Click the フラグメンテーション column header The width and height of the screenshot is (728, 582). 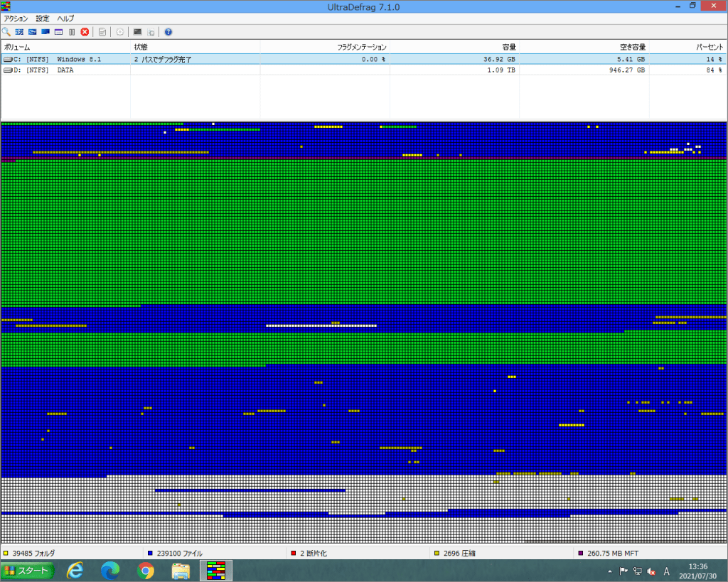[x=324, y=47]
